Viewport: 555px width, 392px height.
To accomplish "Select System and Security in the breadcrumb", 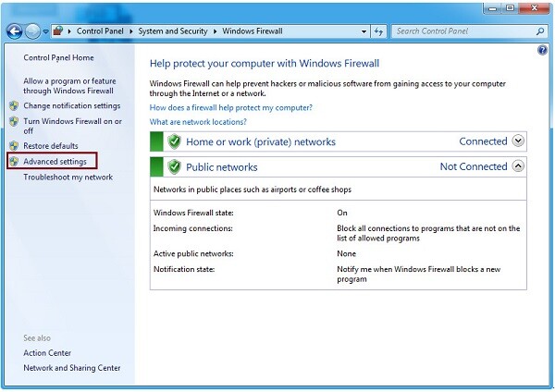I will [173, 31].
